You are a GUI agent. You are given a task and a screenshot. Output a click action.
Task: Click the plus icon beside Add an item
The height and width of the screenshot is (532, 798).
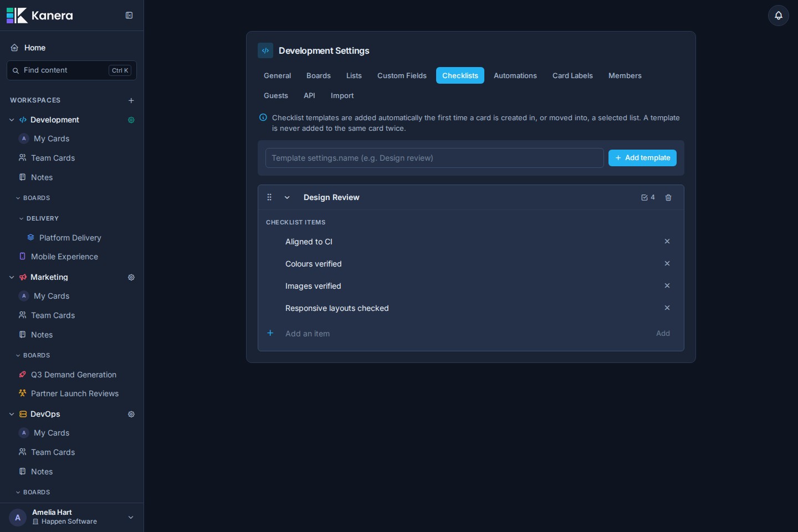click(270, 333)
